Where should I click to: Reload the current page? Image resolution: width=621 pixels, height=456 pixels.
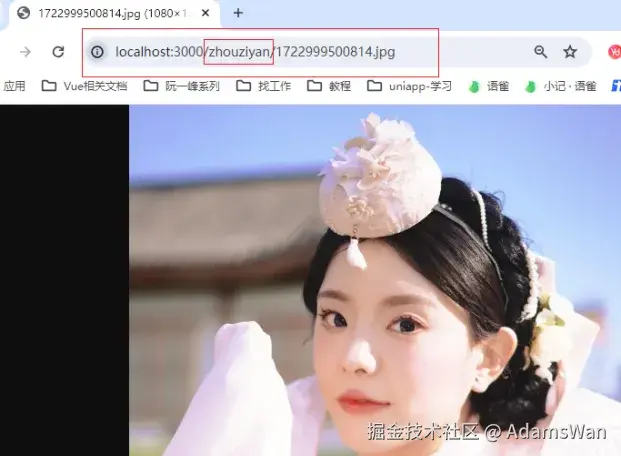click(x=58, y=52)
